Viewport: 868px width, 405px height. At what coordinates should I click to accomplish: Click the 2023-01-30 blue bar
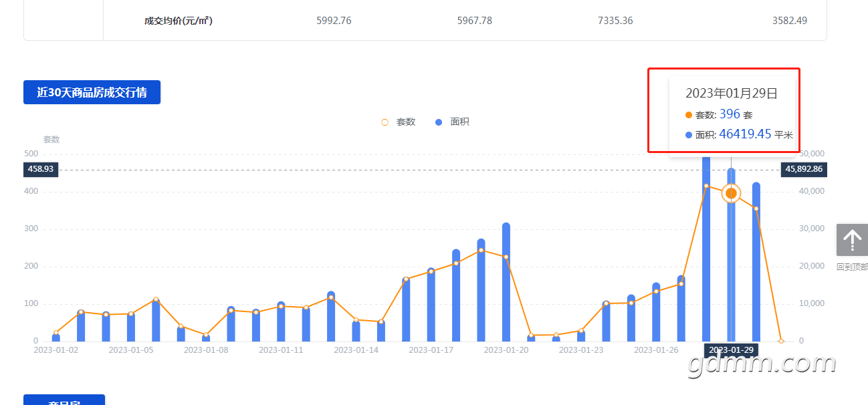(x=756, y=262)
